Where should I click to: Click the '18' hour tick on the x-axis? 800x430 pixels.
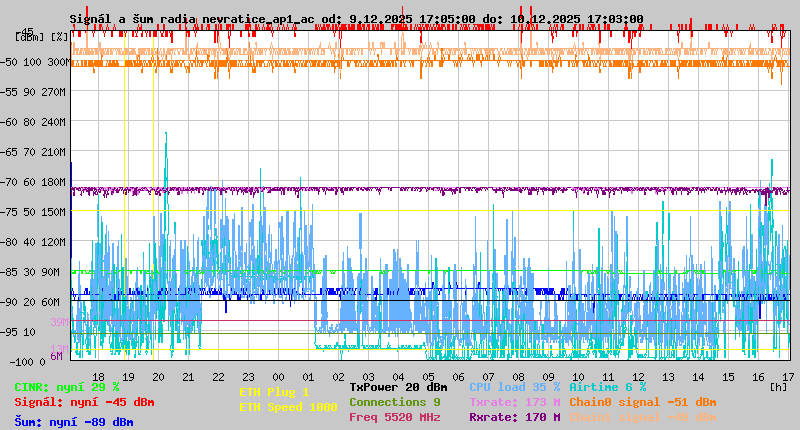(x=98, y=377)
